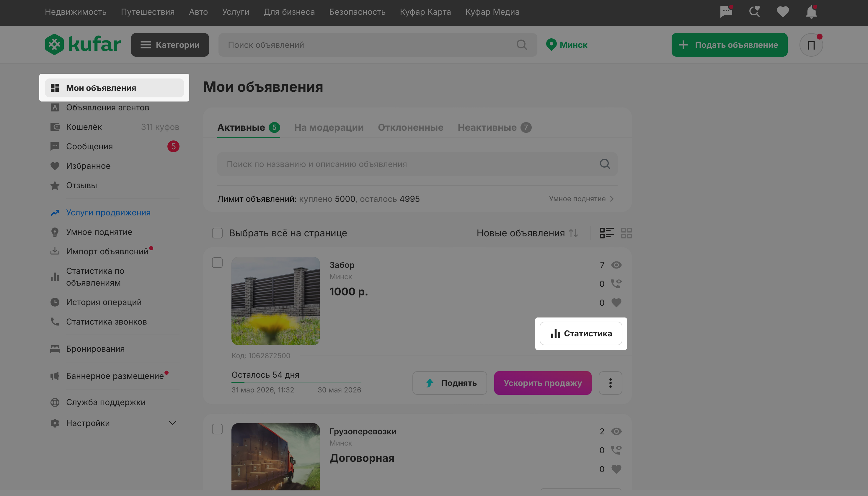Click the kufar logo
The height and width of the screenshot is (496, 868).
pos(83,45)
